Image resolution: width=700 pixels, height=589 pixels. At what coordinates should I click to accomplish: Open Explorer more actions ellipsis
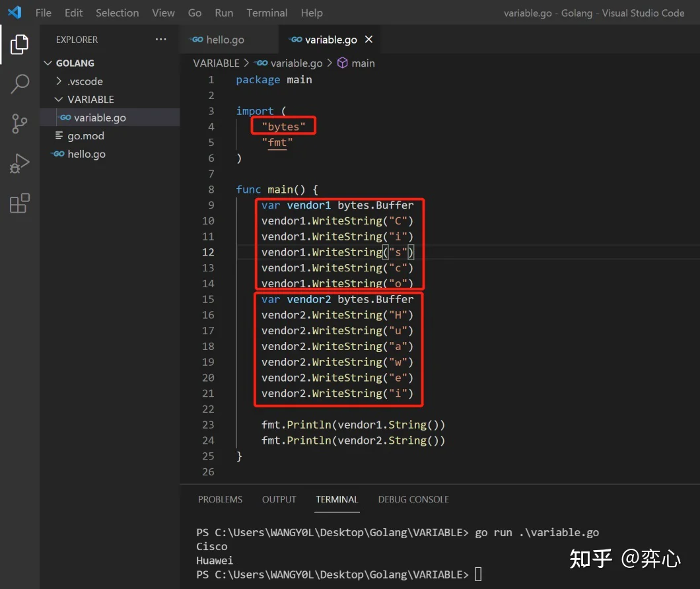pyautogui.click(x=160, y=40)
